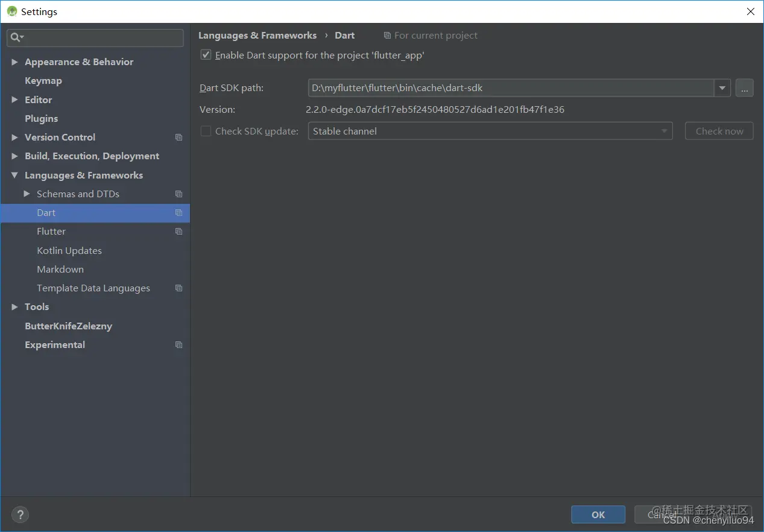Click the Check now button
The height and width of the screenshot is (532, 764).
click(719, 131)
